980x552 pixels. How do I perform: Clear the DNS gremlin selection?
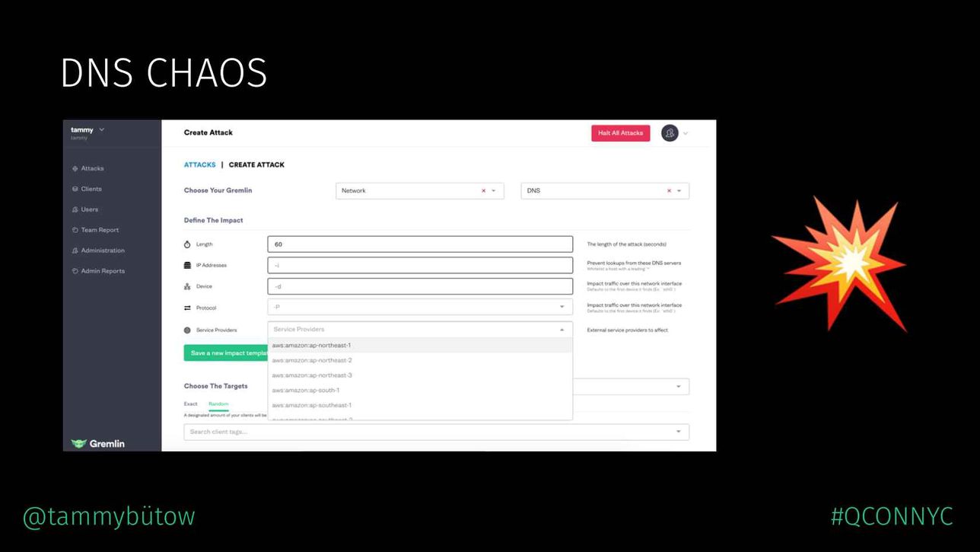[x=669, y=191]
